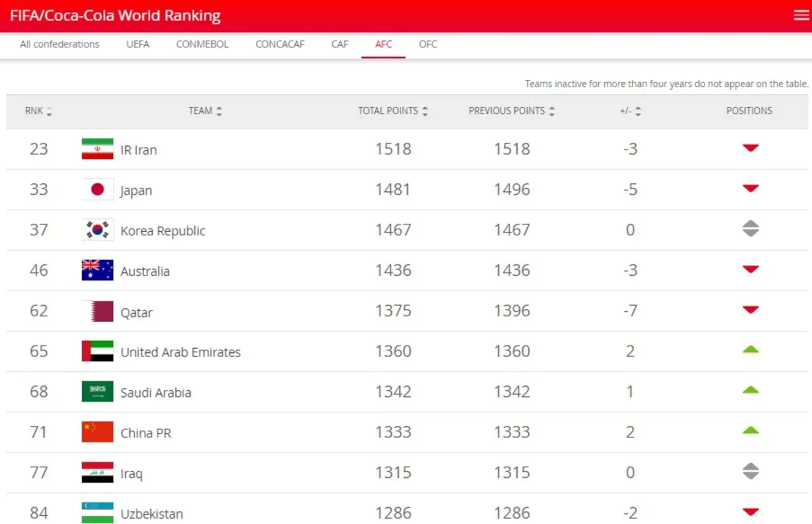Viewport: 812px width, 524px height.
Task: Click Qatar's total points 1375
Action: point(393,311)
